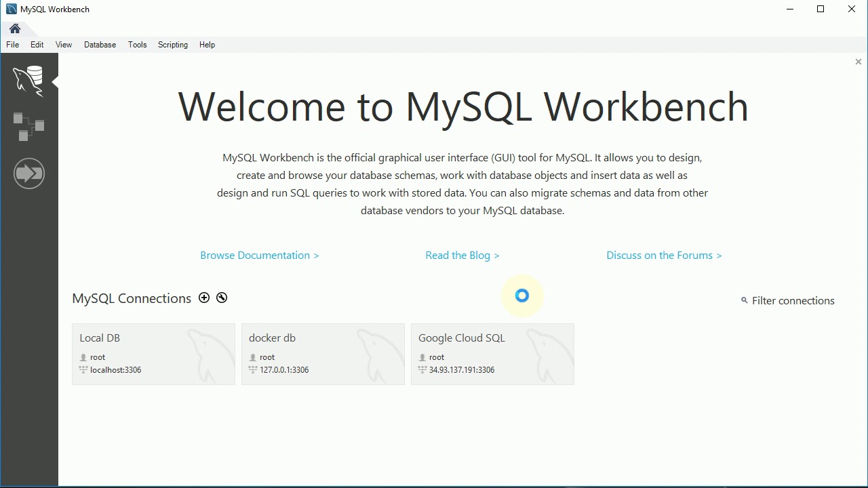Click the filter connections magnifier icon
Viewport: 868px width, 488px height.
coord(745,300)
